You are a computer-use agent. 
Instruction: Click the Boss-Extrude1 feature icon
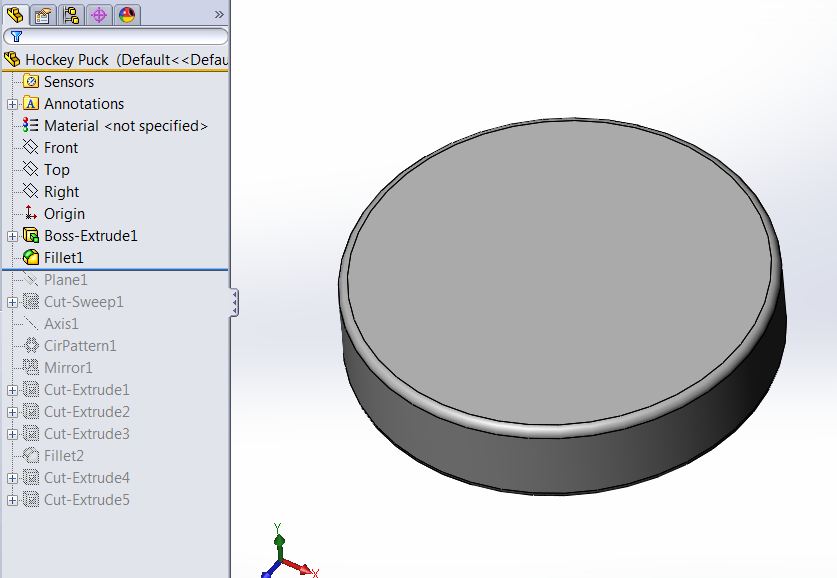[31, 235]
